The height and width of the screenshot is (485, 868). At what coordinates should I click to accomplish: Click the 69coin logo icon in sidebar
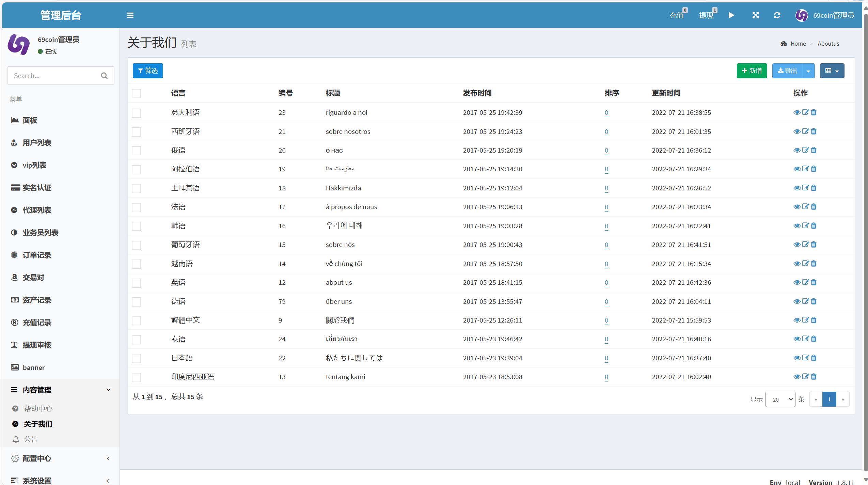pos(18,45)
